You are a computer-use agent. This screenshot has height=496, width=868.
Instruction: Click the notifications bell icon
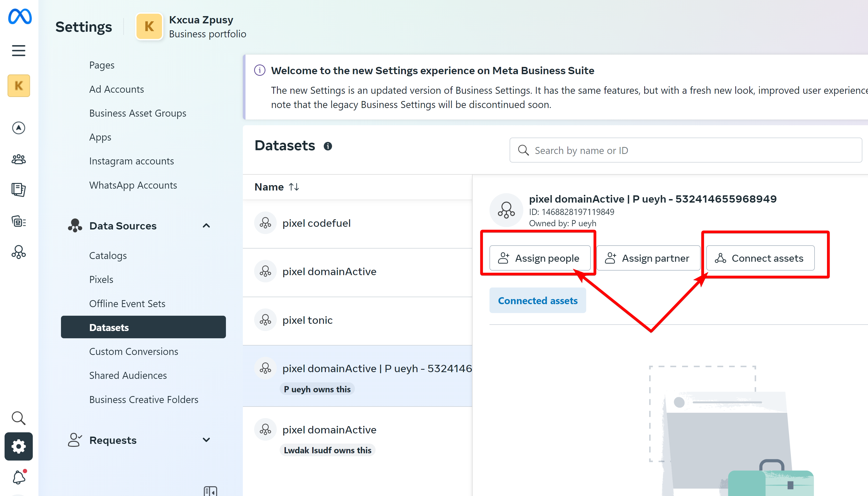click(19, 477)
